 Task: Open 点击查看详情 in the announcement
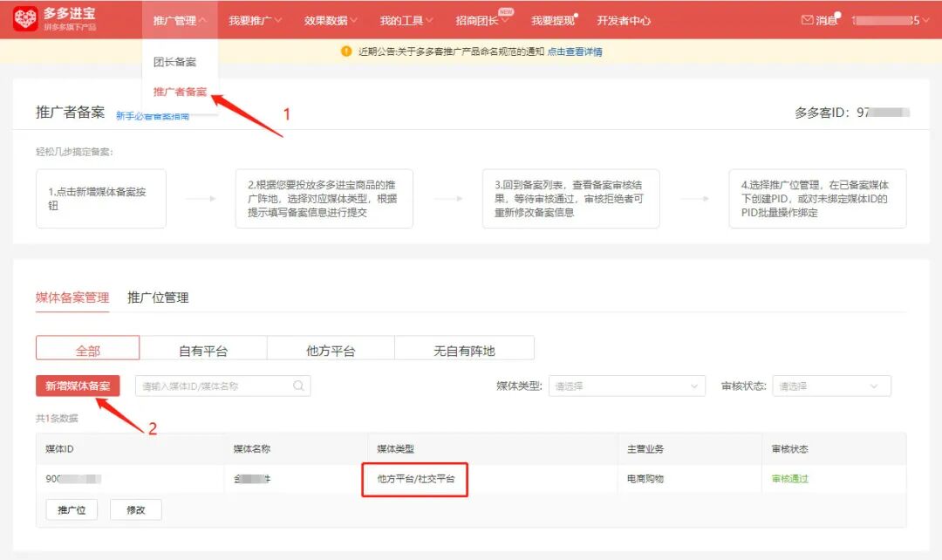click(577, 53)
